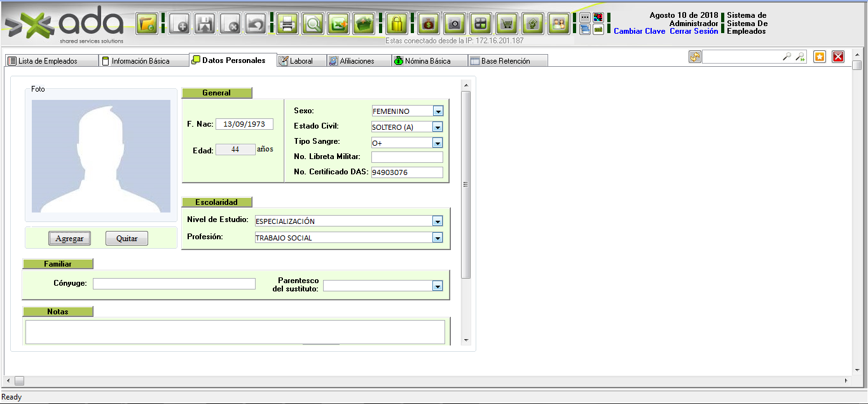Click the Excel export toolbar icon
Image resolution: width=868 pixels, height=404 pixels.
(338, 24)
